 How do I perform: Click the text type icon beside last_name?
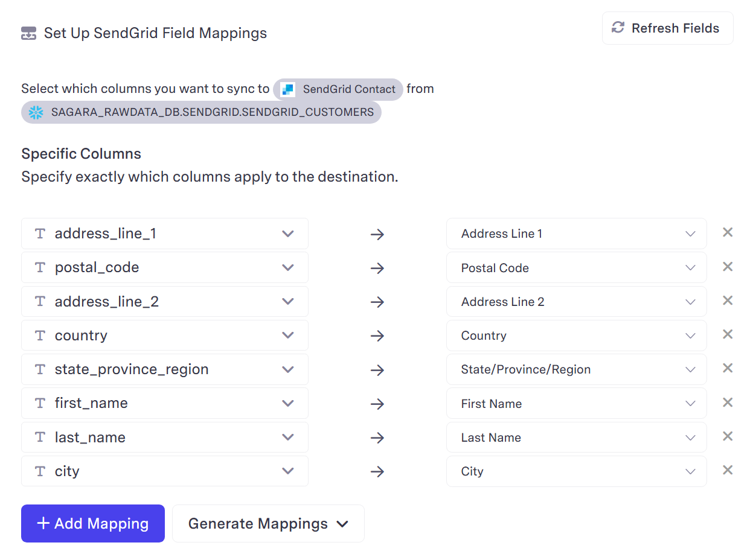[40, 437]
